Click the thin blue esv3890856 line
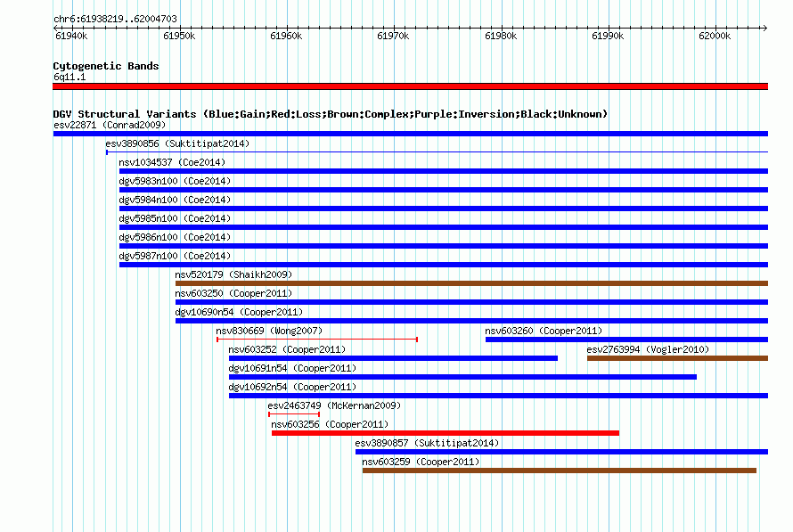 tap(437, 152)
